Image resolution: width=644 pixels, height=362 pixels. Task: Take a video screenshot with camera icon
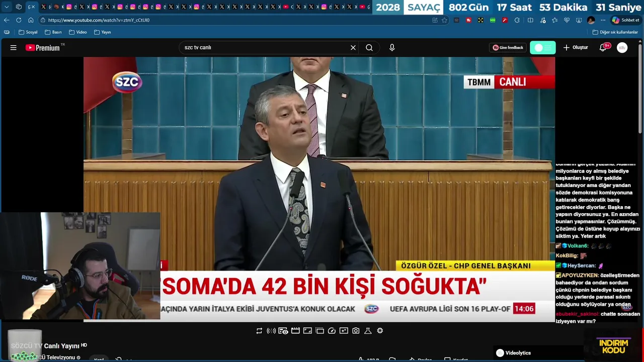click(x=356, y=331)
